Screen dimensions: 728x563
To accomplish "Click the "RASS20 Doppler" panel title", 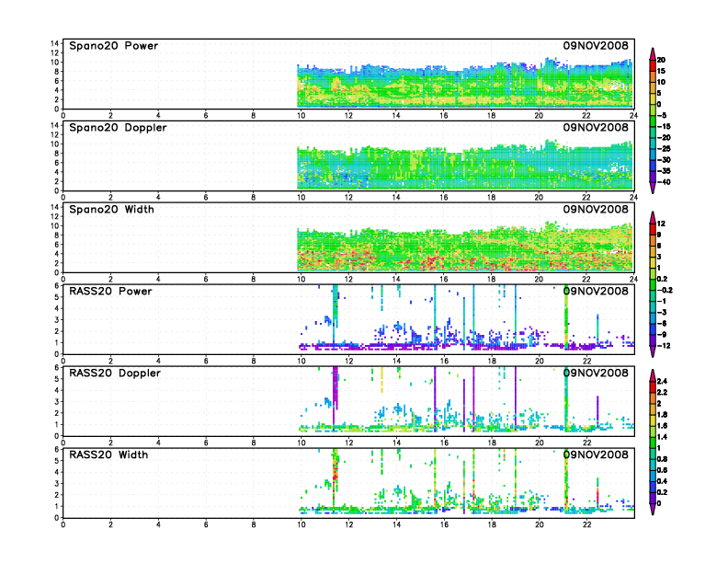I will (x=115, y=373).
